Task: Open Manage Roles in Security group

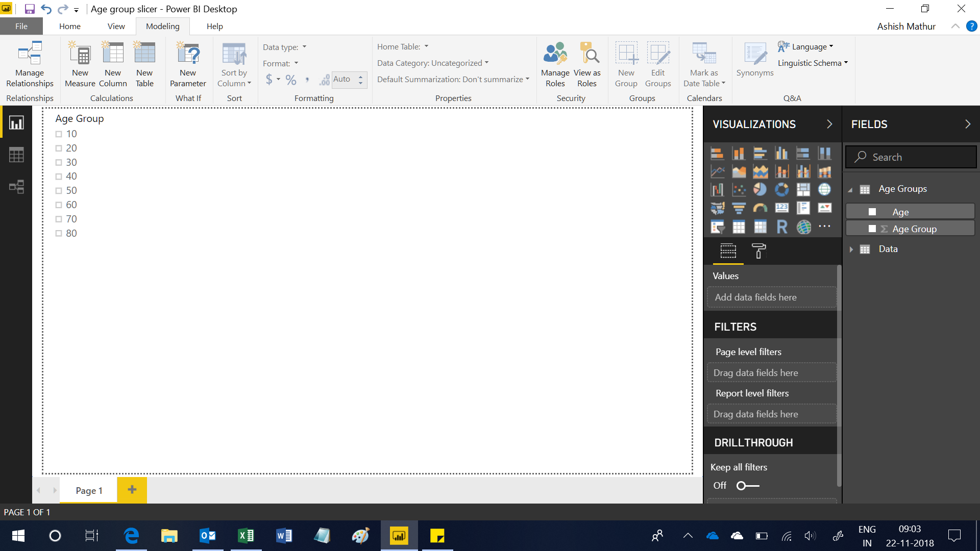Action: (x=555, y=64)
